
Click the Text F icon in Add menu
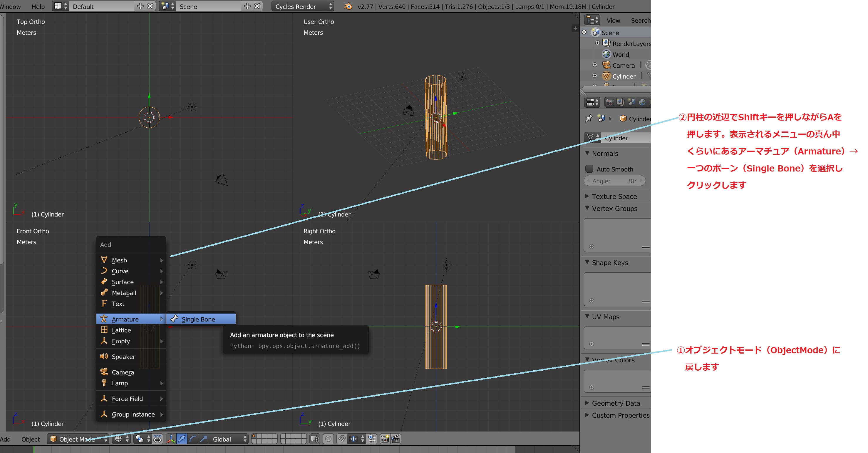pos(104,303)
